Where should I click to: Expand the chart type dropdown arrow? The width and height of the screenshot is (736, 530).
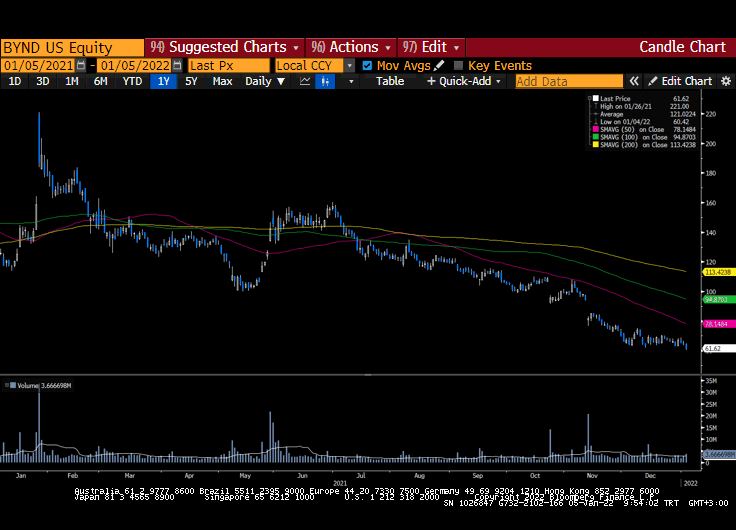[x=351, y=81]
